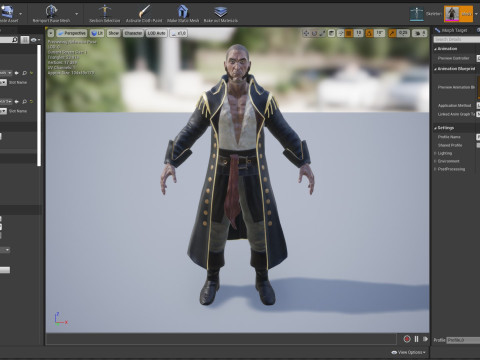Collapse the Animation Blueprint section
The image size is (480, 360).
point(436,69)
